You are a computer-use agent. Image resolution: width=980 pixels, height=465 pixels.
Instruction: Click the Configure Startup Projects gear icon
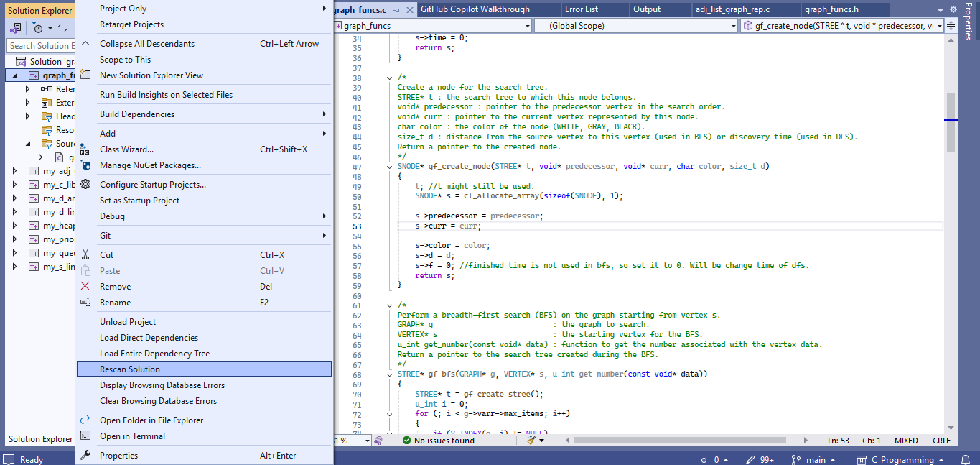(85, 185)
